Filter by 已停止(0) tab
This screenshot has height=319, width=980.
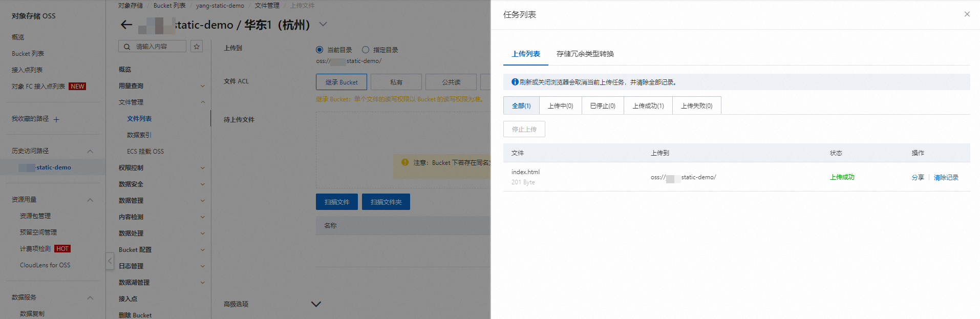603,105
